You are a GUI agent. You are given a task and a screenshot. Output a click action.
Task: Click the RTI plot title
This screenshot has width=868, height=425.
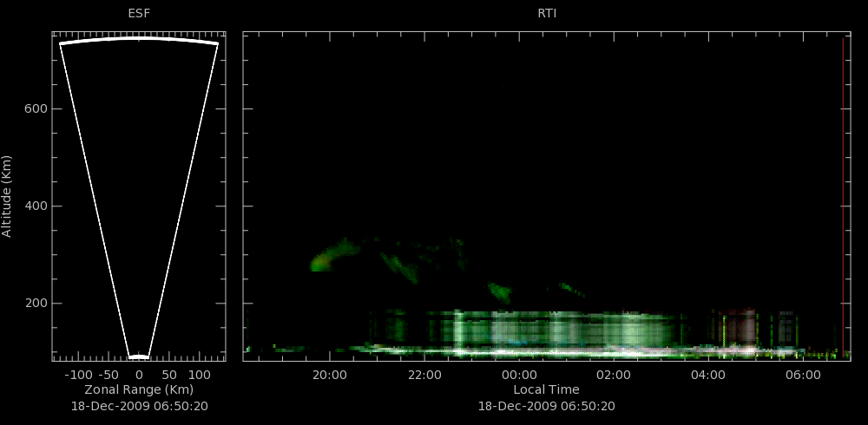[x=547, y=14]
